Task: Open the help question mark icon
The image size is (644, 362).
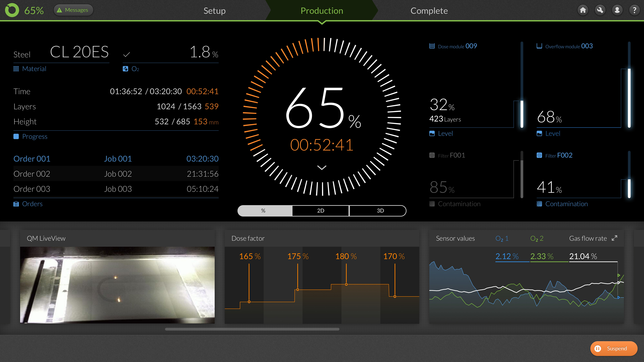Action: click(x=634, y=10)
